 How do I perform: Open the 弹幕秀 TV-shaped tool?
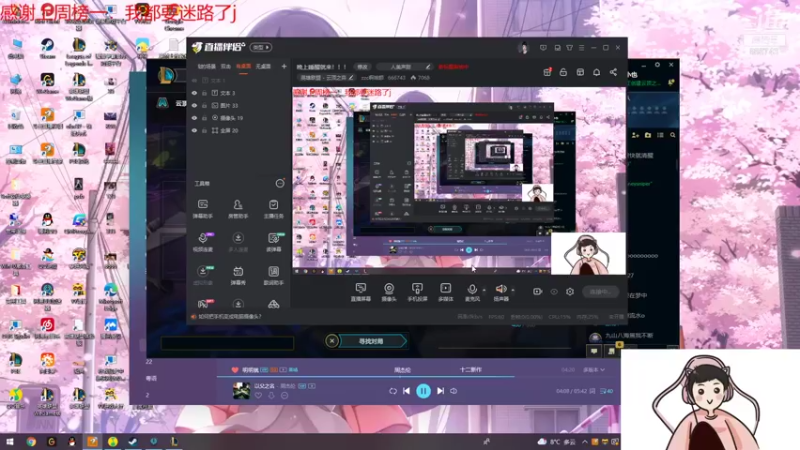[238, 275]
